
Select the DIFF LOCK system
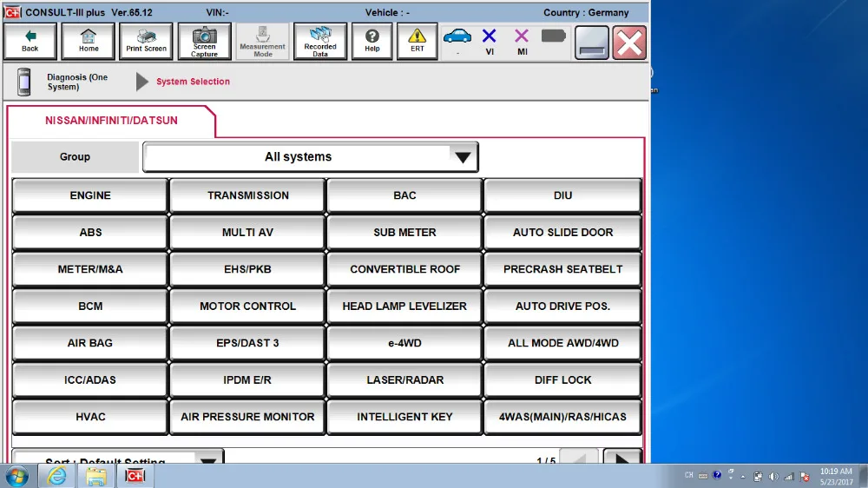pos(562,380)
